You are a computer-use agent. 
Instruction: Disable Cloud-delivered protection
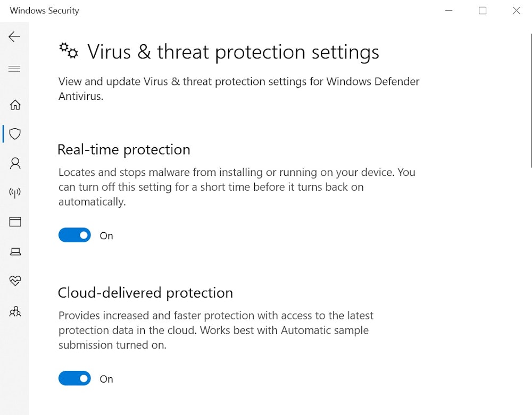coord(74,378)
